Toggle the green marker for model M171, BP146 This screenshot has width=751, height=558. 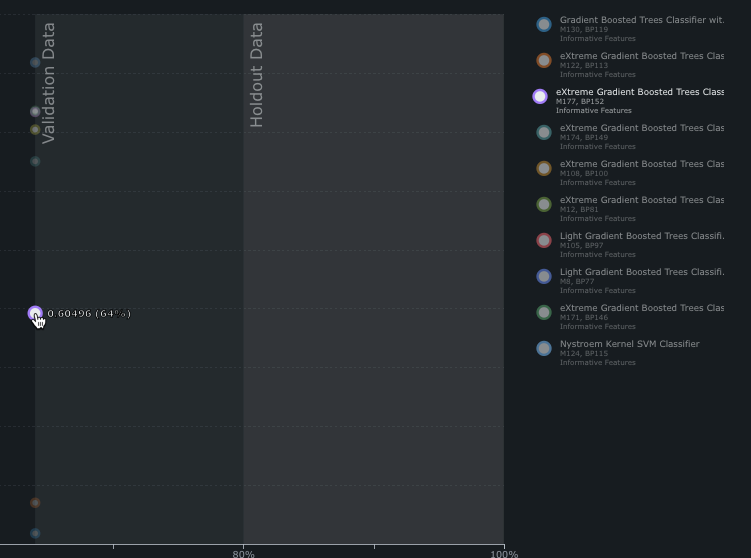tap(543, 313)
